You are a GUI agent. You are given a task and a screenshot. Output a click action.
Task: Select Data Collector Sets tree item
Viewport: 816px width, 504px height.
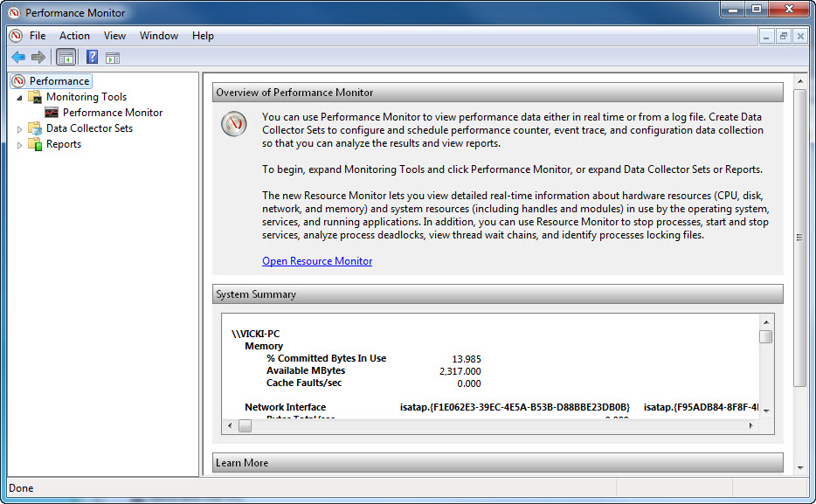[89, 128]
